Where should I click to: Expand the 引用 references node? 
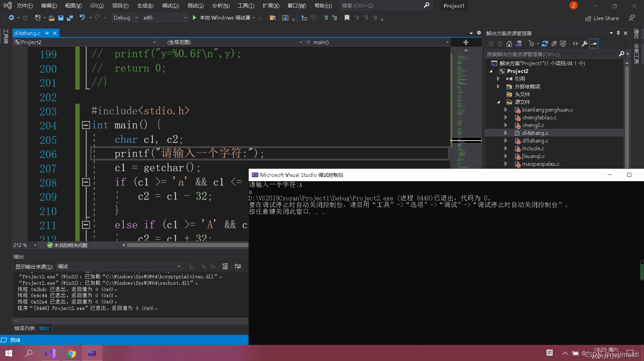(498, 79)
